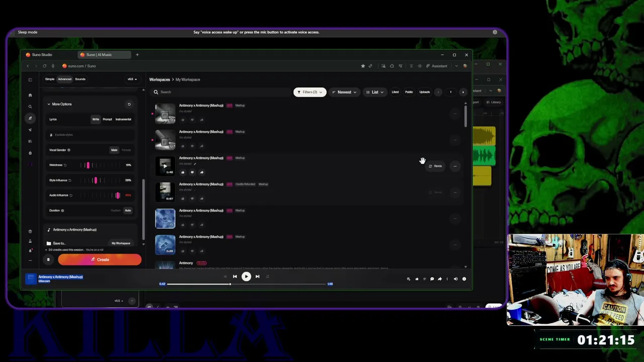This screenshot has height=362, width=644.
Task: Go back using browser back arrow
Action: (x=28, y=66)
